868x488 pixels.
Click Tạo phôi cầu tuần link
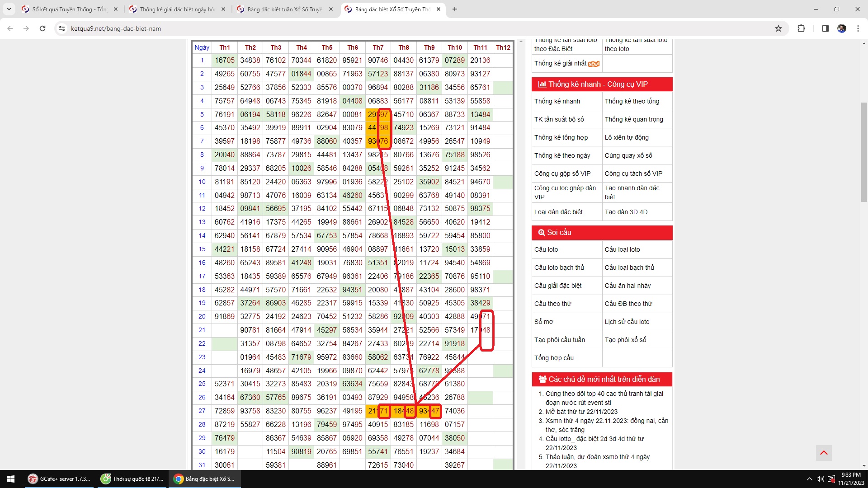tap(559, 340)
